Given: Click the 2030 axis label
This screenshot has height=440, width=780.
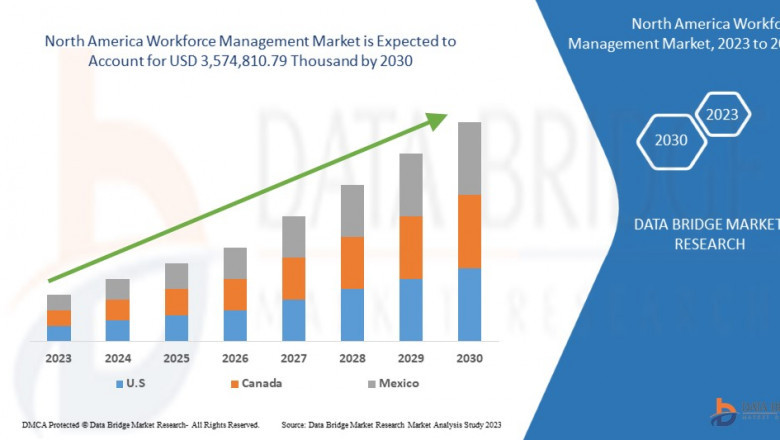Looking at the screenshot, I should pyautogui.click(x=470, y=358).
